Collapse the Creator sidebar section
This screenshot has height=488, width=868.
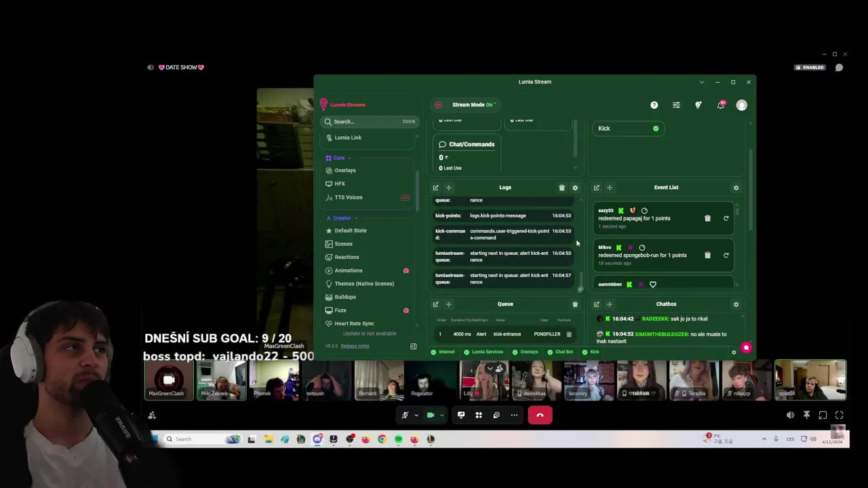(x=356, y=218)
